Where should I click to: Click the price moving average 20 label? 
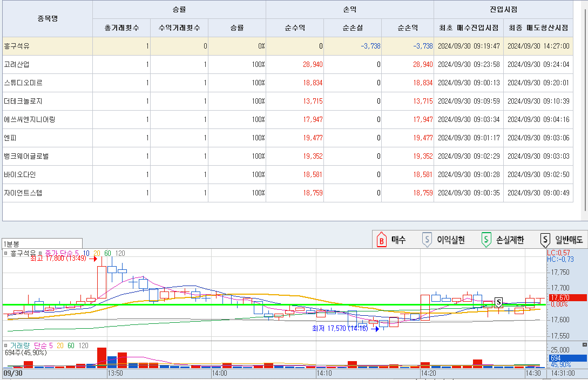click(97, 253)
